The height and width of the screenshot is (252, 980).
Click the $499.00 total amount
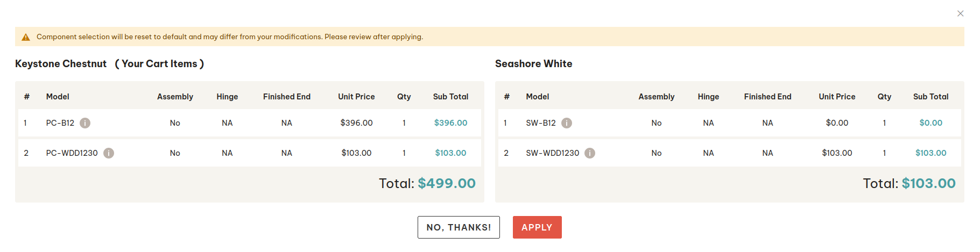click(x=447, y=183)
